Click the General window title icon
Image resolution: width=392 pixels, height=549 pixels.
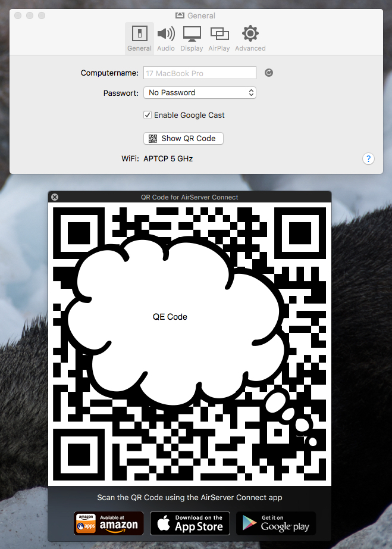pos(180,15)
